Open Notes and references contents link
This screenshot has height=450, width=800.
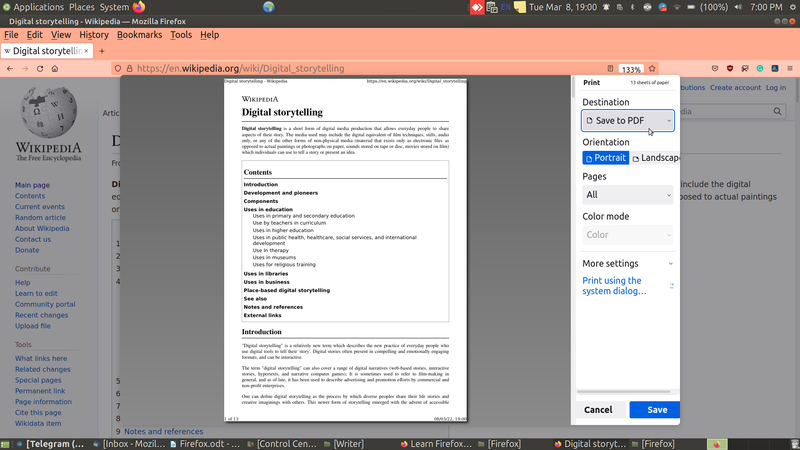164,432
